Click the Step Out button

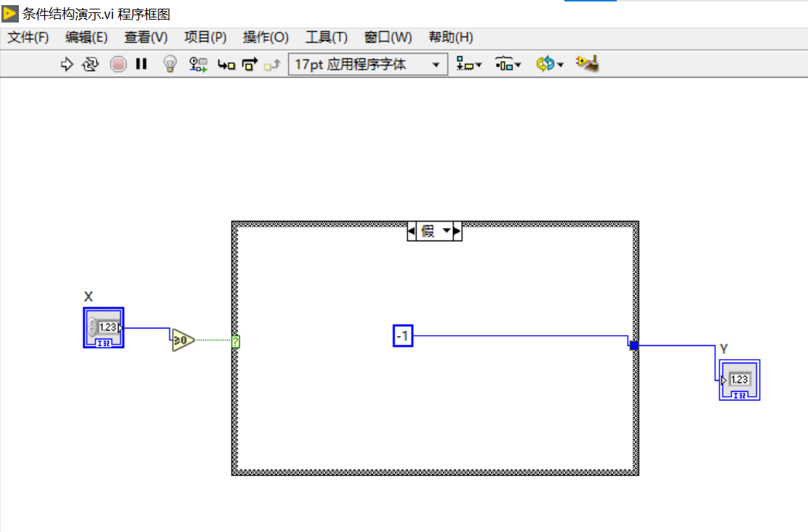coord(271,65)
